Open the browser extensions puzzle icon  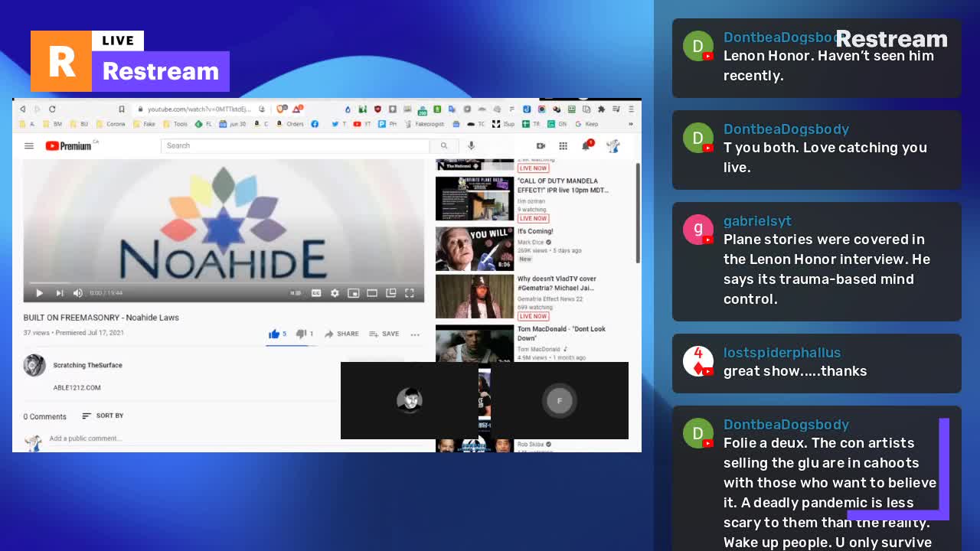(602, 109)
